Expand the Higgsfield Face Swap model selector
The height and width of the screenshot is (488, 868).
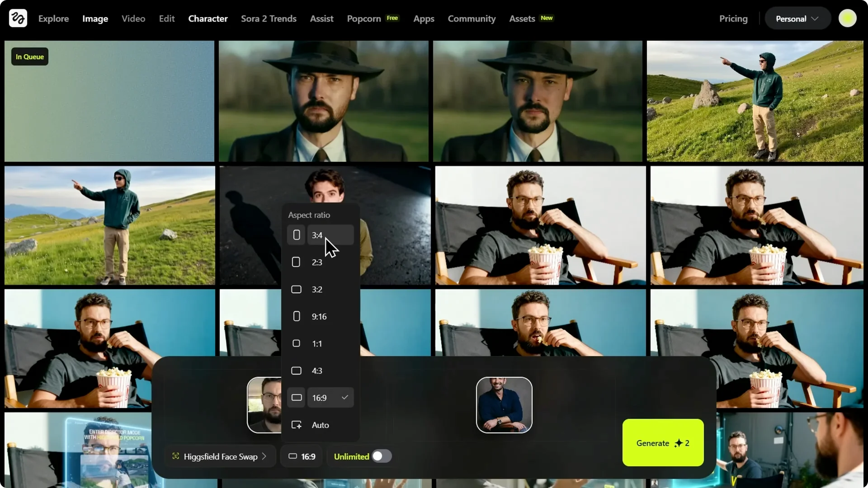(x=220, y=456)
